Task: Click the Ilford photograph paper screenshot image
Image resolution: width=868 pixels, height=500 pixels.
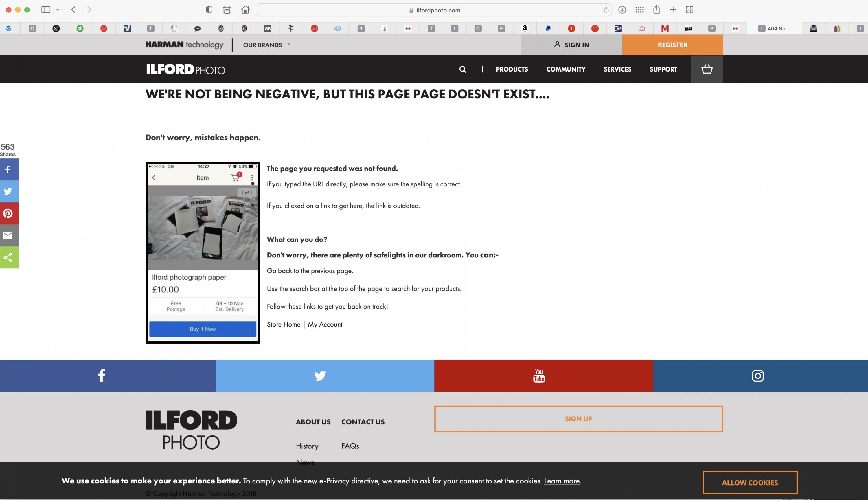Action: click(x=203, y=252)
